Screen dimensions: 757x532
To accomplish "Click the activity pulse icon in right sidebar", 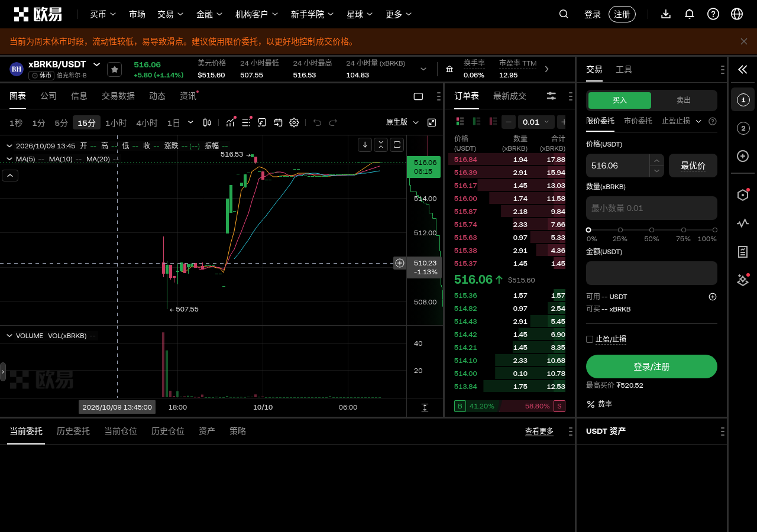I will [x=743, y=223].
